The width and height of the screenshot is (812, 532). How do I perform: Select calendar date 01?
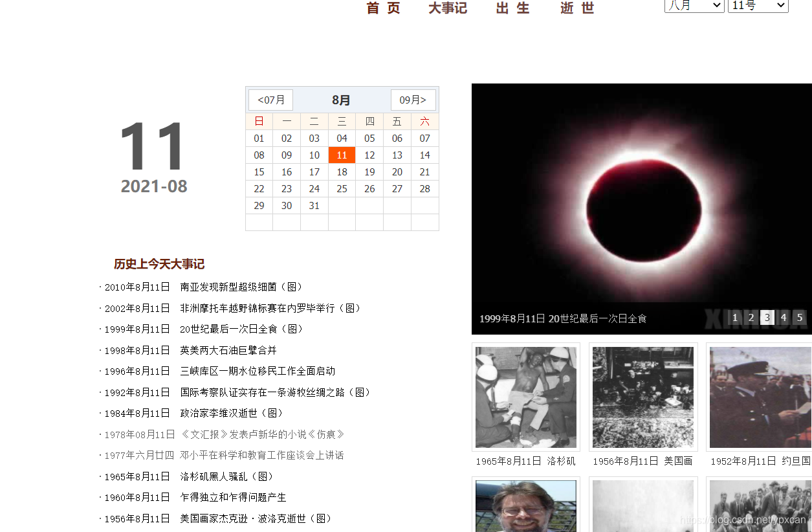(259, 138)
